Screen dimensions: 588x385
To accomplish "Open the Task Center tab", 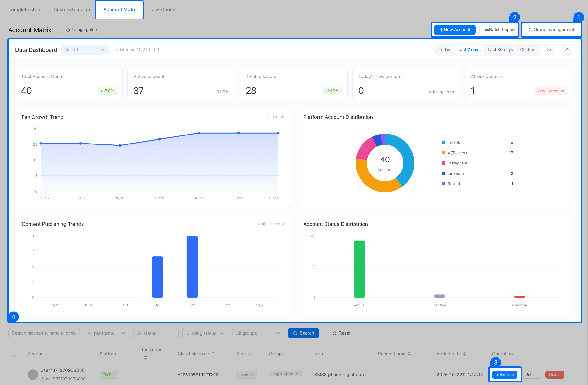I will [x=162, y=10].
